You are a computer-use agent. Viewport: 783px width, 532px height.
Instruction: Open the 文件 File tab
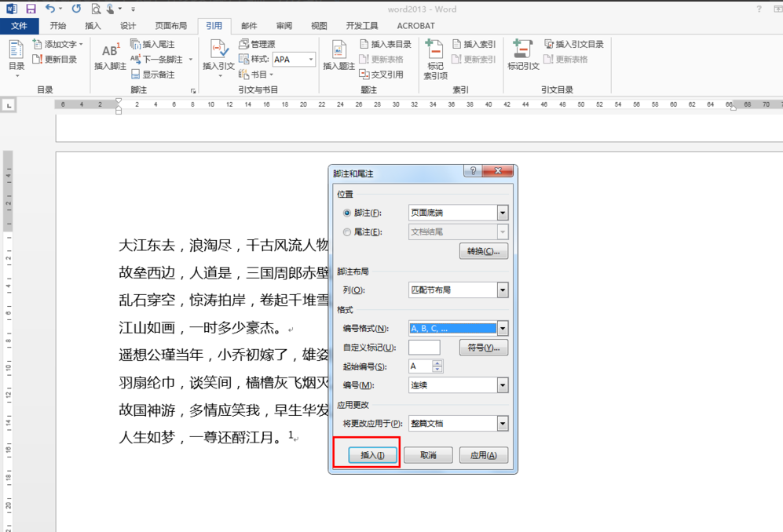tap(19, 26)
